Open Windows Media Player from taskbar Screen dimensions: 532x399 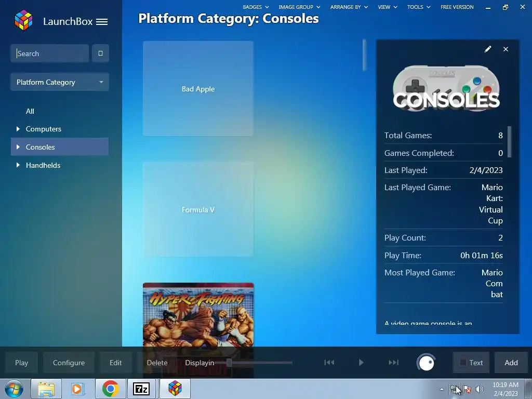tap(78, 389)
